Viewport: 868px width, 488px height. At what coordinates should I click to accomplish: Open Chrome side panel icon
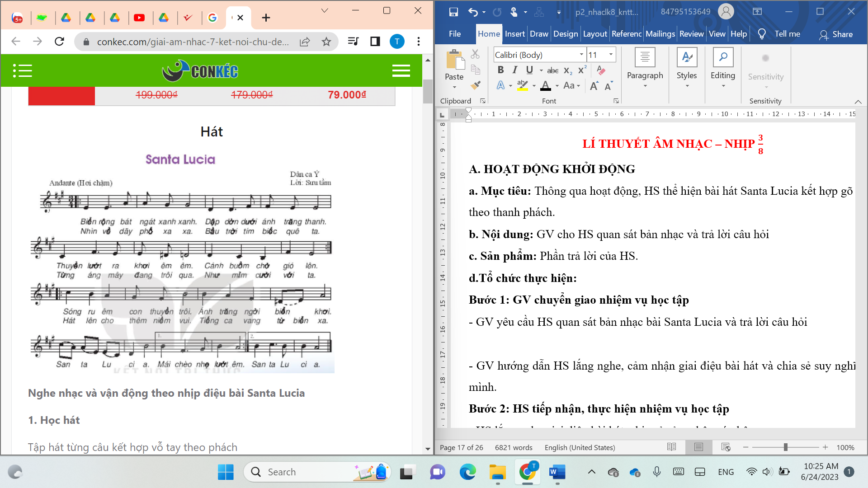(375, 42)
